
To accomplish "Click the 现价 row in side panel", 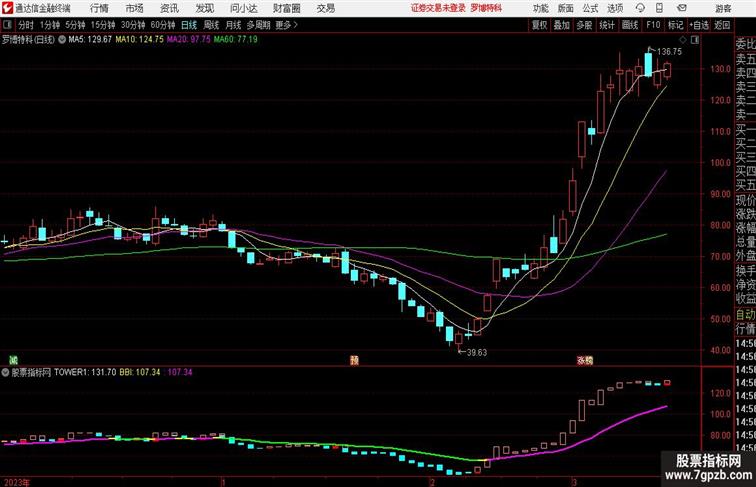I will (x=745, y=200).
